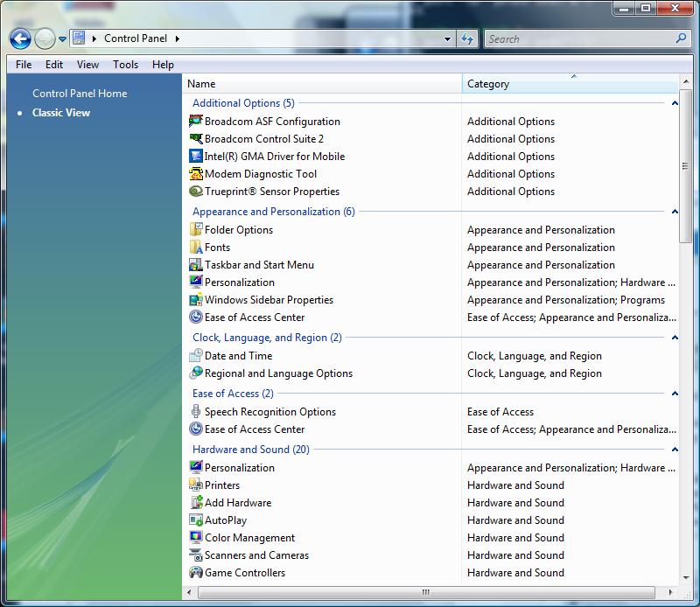The height and width of the screenshot is (607, 700).
Task: Click the Appearance and Personalization group heading
Action: (x=274, y=212)
